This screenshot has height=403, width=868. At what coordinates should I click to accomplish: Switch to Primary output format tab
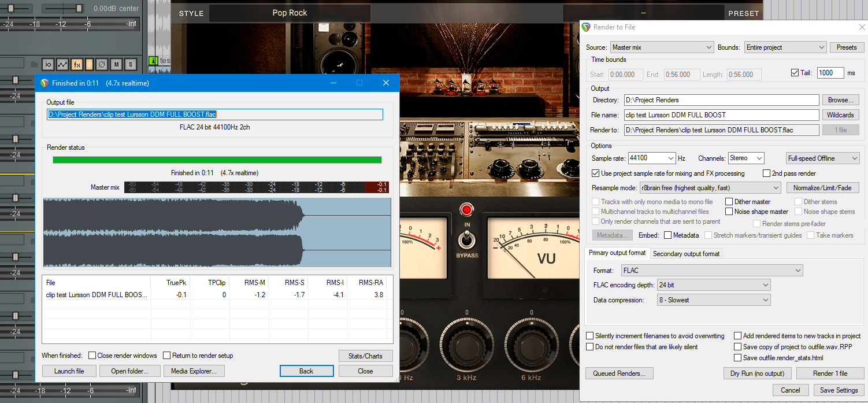[x=618, y=253]
